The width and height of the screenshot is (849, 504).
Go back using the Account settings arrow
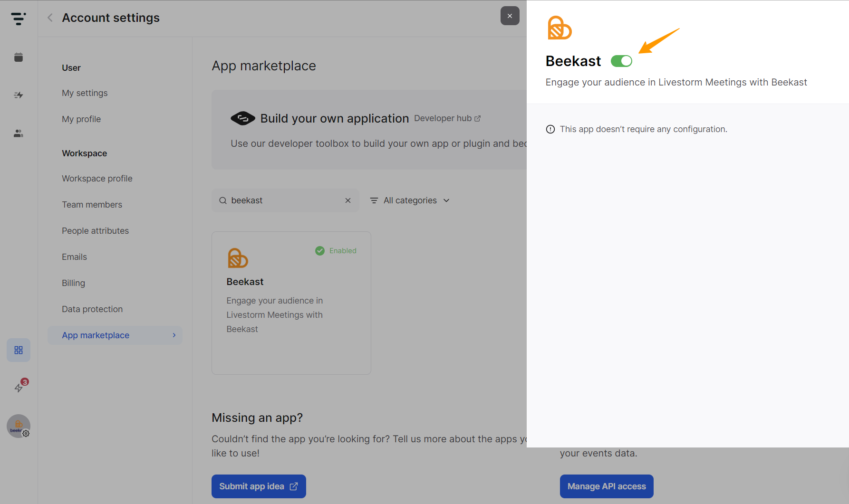[x=50, y=18]
